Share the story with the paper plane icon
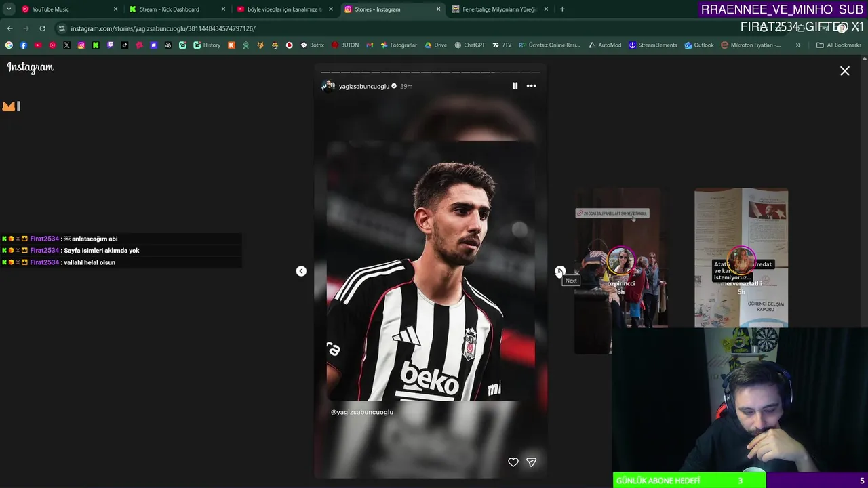This screenshot has width=868, height=488. 531,462
